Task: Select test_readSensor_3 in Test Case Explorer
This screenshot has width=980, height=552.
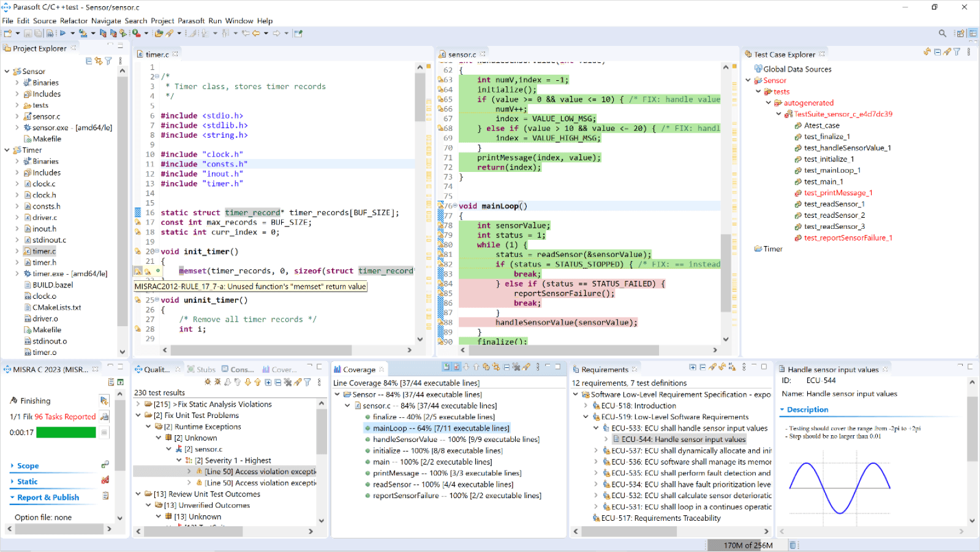Action: click(835, 226)
